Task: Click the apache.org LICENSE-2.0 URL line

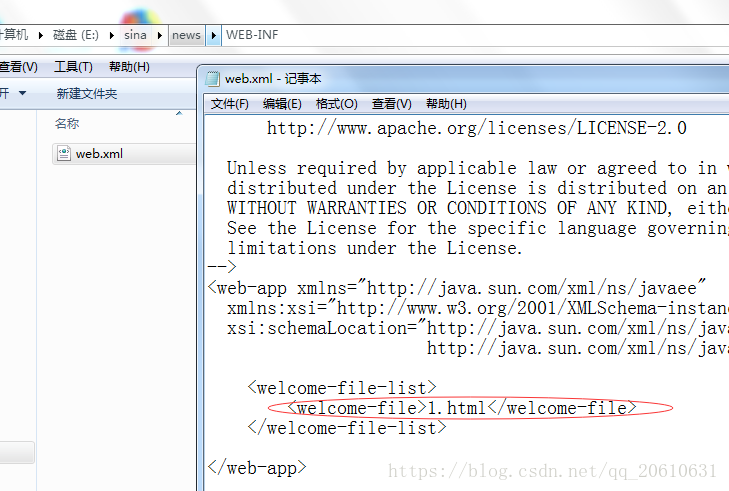Action: pos(477,128)
